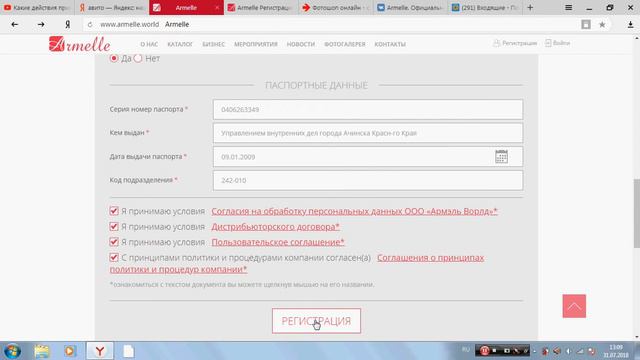The height and width of the screenshot is (360, 640).
Task: Click the volume speaker tray icon
Action: [x=569, y=351]
